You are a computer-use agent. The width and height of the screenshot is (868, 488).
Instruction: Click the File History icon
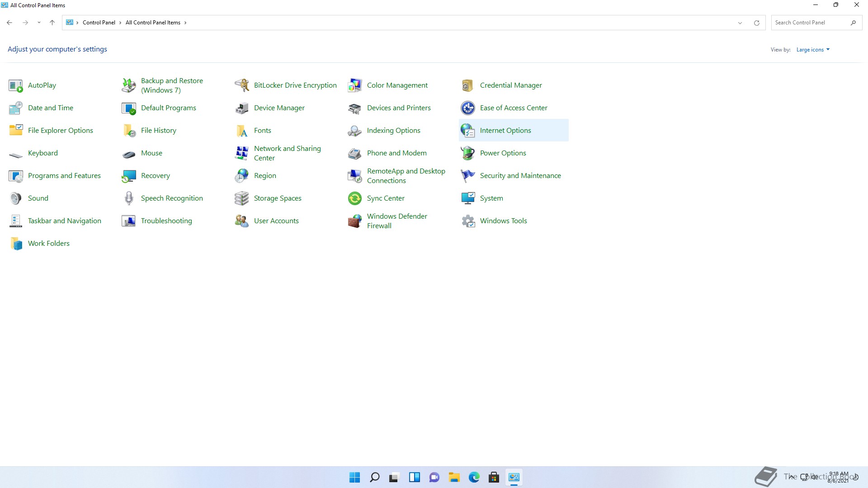(129, 131)
